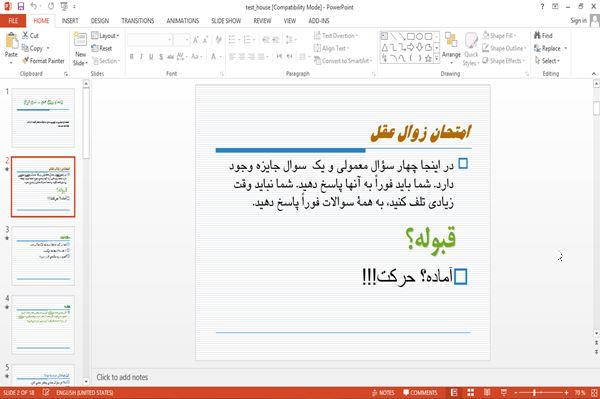The width and height of the screenshot is (600, 399).
Task: Click the Redo icon in quick access
Action: [x=51, y=7]
